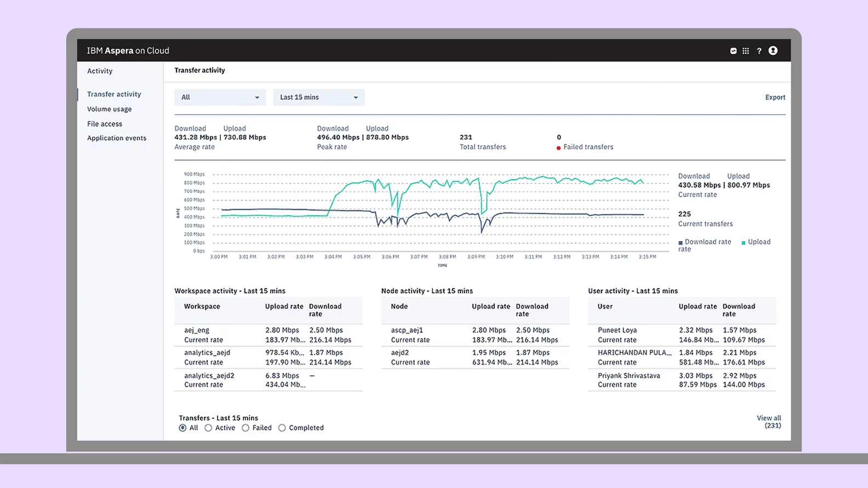This screenshot has height=488, width=868.
Task: Go to Volume usage in sidebar
Action: click(x=109, y=109)
